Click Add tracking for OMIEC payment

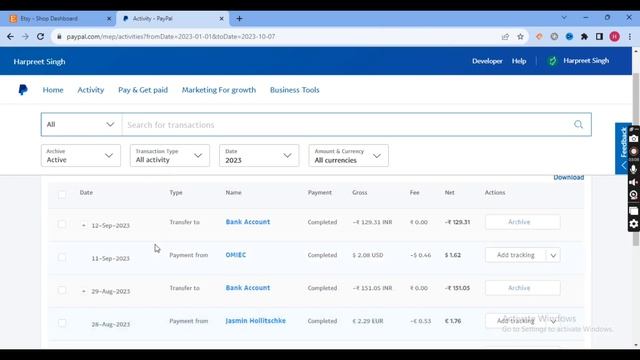(516, 255)
